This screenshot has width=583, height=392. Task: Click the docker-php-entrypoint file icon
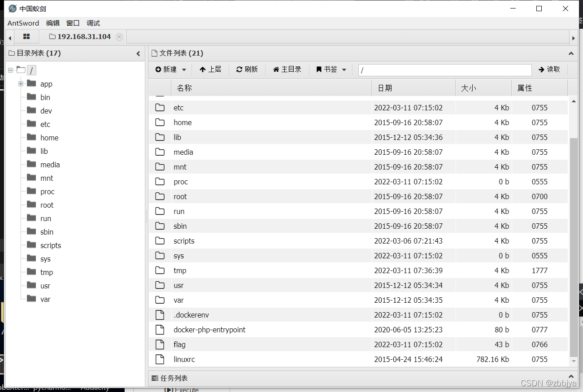(160, 330)
